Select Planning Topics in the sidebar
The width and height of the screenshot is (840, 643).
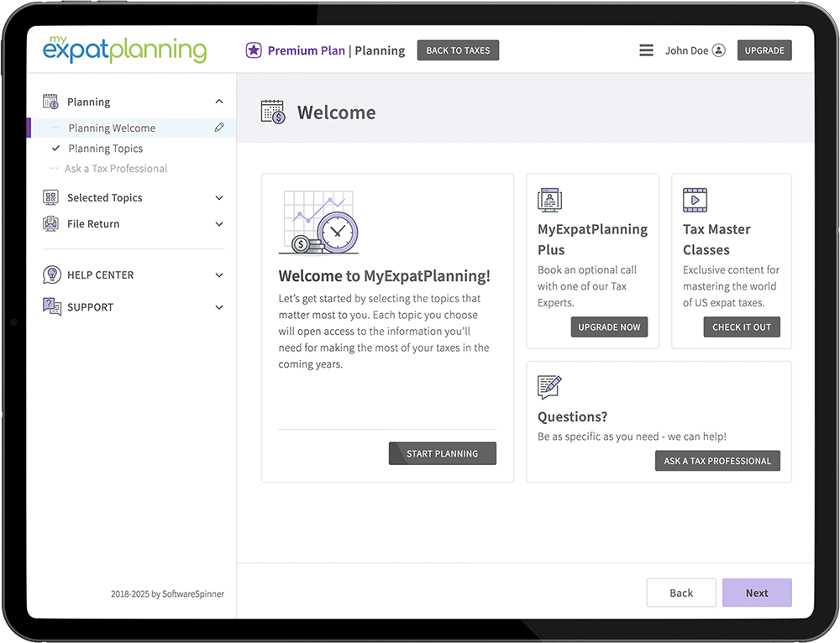point(105,149)
